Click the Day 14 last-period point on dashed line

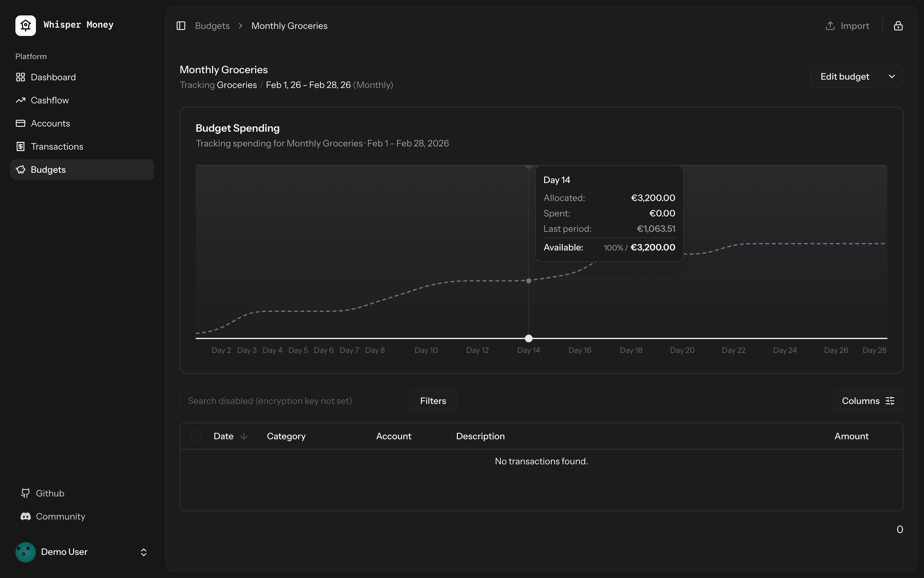(528, 281)
